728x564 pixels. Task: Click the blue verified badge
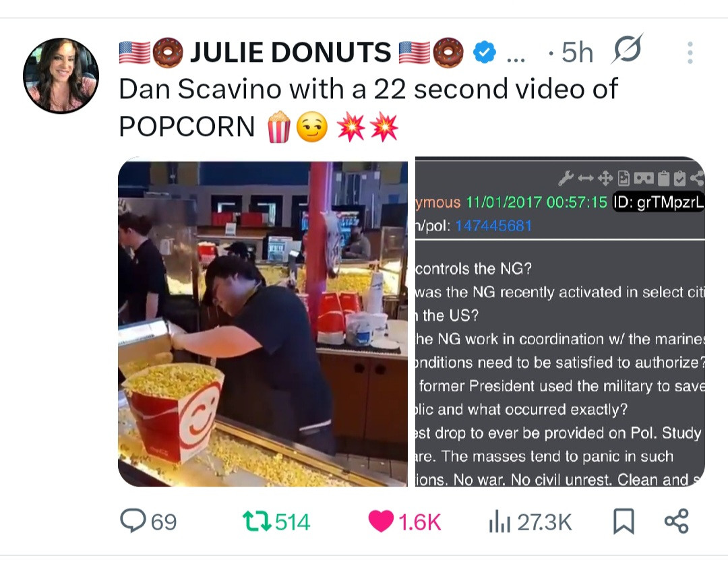click(484, 52)
